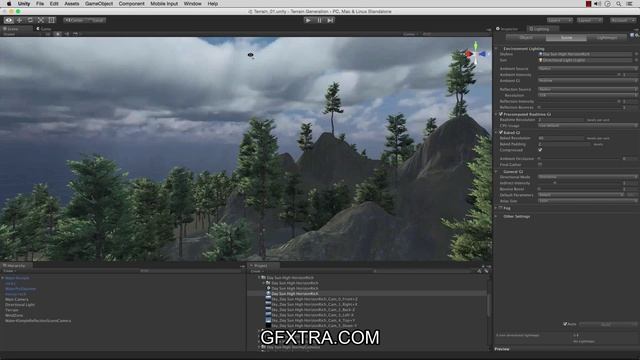Viewport: 640px width, 360px height.
Task: Open the Directional Mode dropdown
Action: tap(587, 177)
